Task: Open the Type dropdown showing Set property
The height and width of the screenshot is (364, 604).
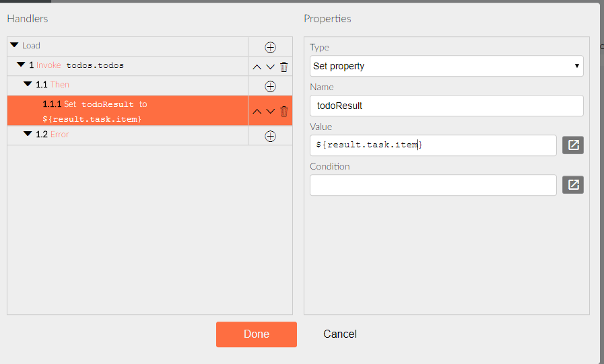Action: click(446, 66)
